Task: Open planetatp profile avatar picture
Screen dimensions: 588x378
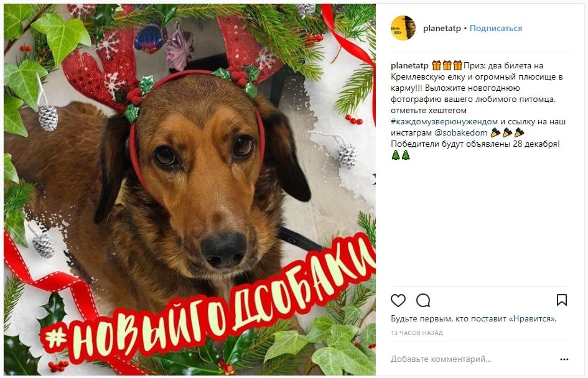Action: point(403,28)
